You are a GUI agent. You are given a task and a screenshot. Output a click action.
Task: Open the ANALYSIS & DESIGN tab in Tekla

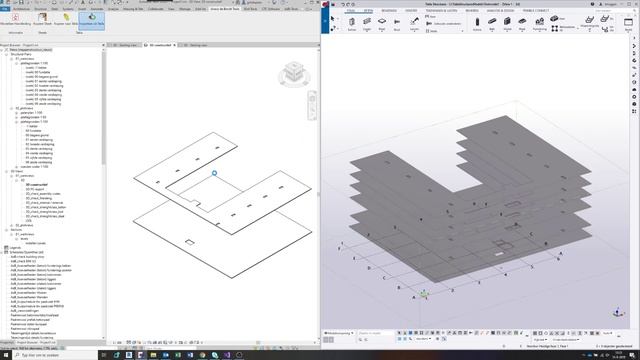500,11
